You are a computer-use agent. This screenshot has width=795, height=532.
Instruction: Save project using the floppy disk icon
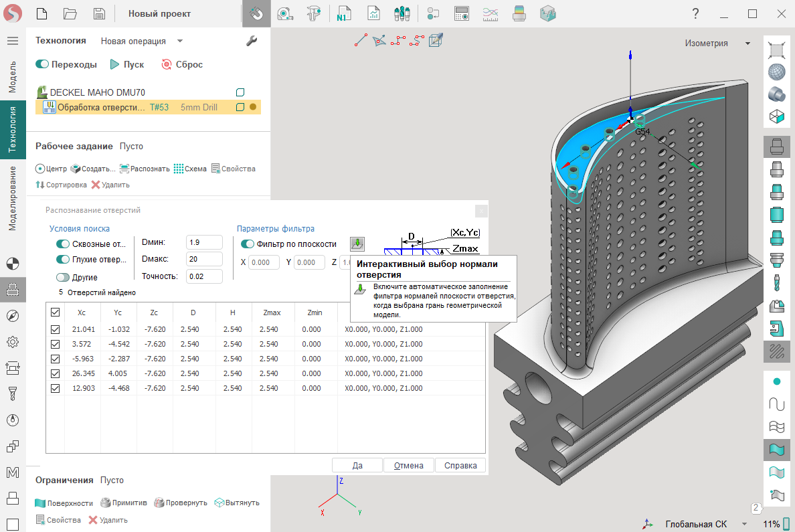click(99, 13)
